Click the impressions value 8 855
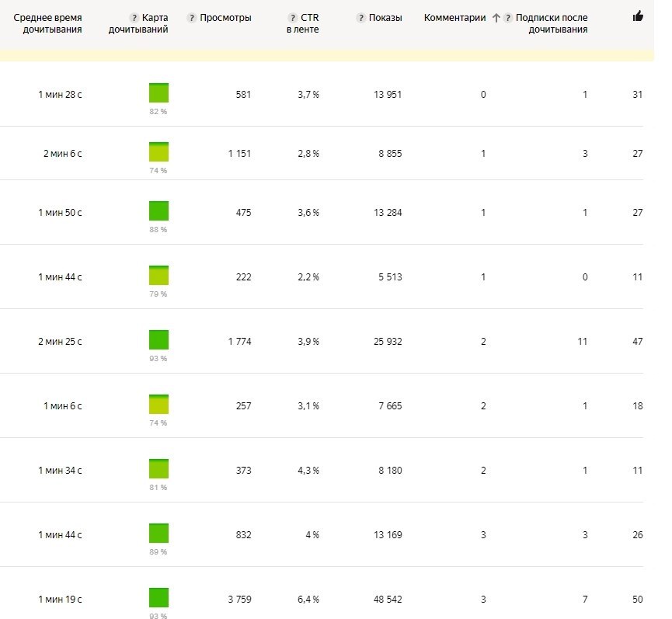The image size is (672, 619). click(391, 154)
